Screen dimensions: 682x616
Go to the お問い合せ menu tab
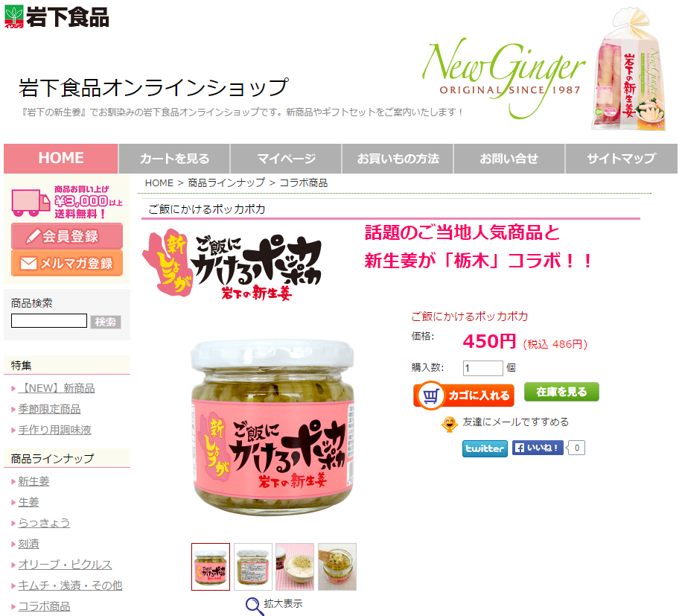[x=509, y=159]
